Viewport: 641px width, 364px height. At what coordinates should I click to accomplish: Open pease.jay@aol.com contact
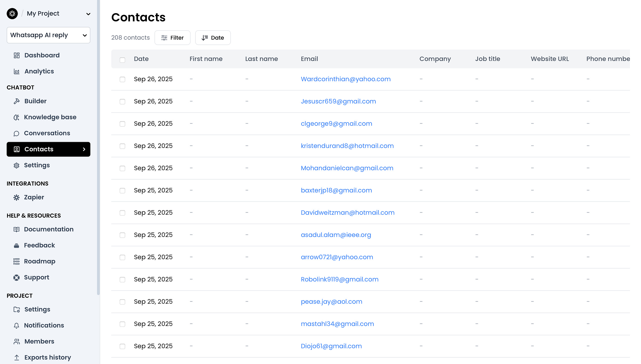click(331, 302)
